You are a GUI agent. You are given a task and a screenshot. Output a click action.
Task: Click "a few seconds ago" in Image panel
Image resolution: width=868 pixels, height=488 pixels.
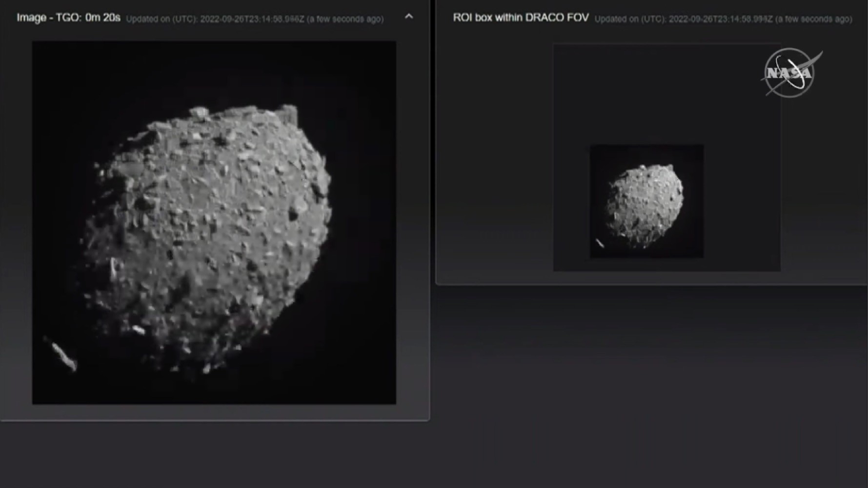(x=345, y=19)
